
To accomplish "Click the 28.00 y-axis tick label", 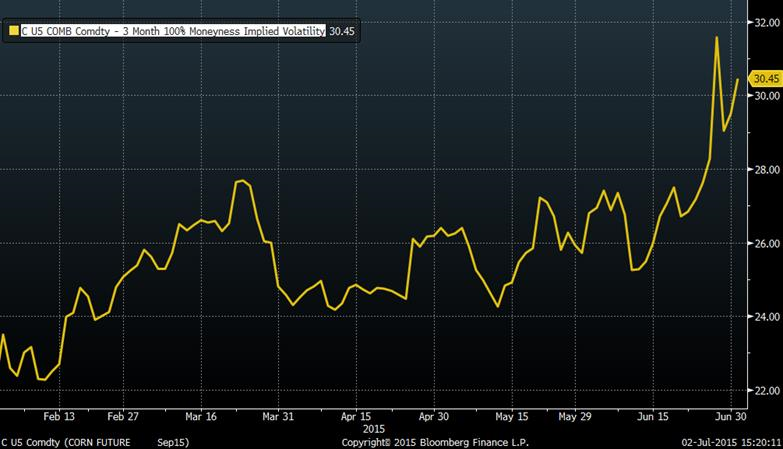I will click(x=766, y=170).
